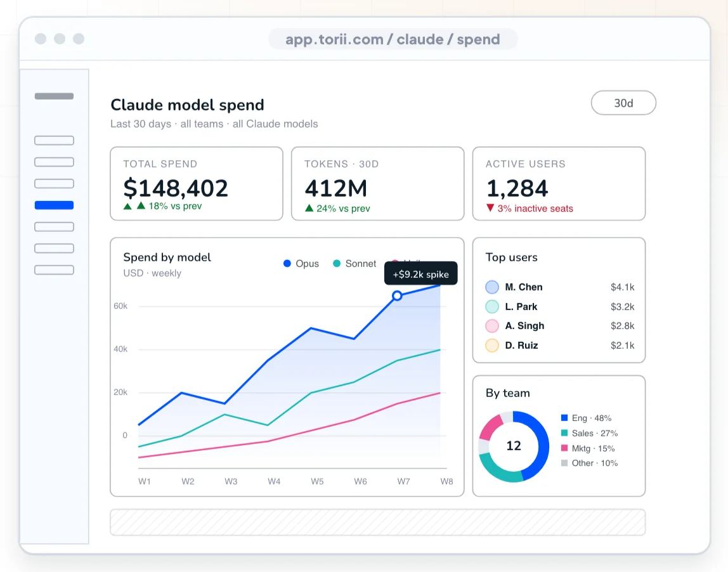
Task: Open D. Ruiz user row
Action: pos(559,346)
